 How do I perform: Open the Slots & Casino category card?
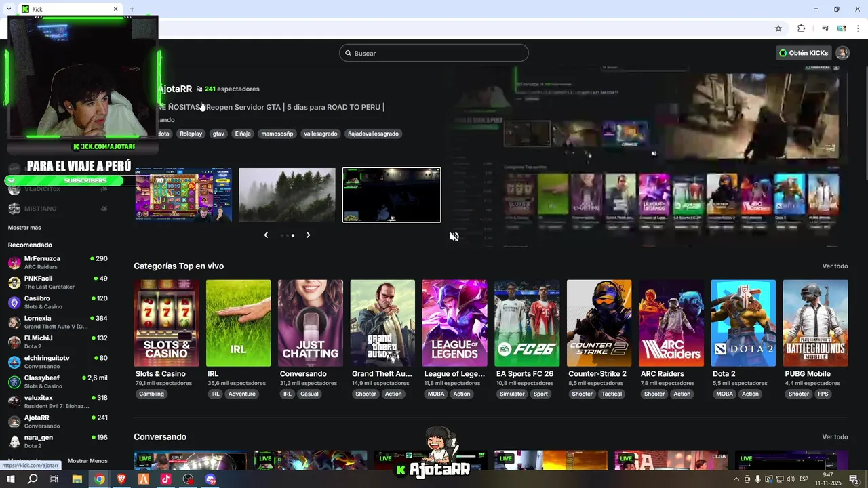coord(166,323)
